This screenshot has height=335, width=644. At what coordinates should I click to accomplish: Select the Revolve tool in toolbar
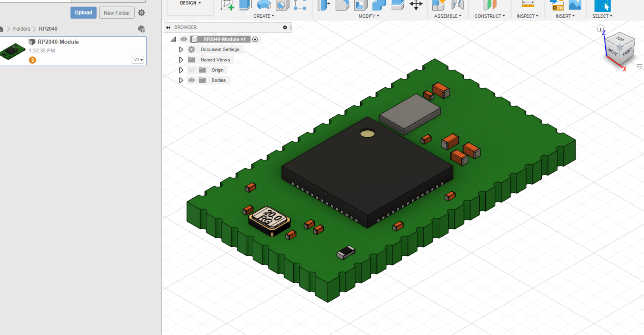pos(264,5)
